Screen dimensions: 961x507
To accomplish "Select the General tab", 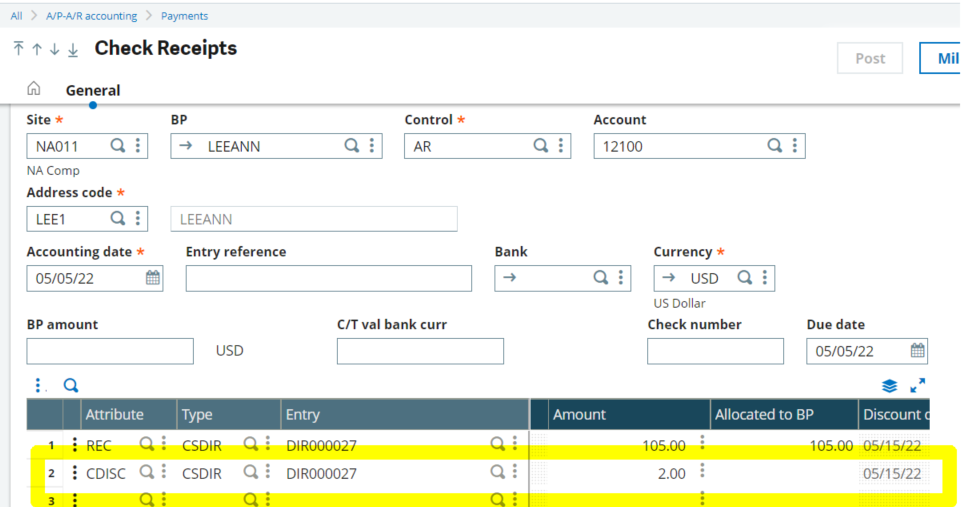I will coord(93,90).
